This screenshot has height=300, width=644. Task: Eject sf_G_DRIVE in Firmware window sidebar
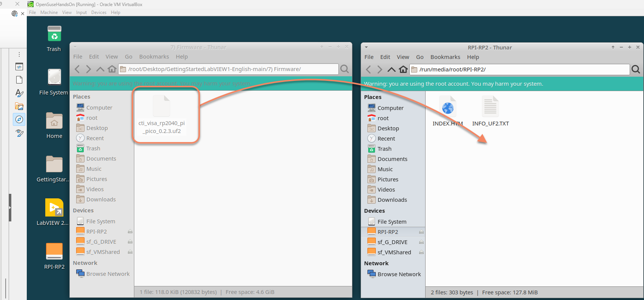pyautogui.click(x=130, y=242)
